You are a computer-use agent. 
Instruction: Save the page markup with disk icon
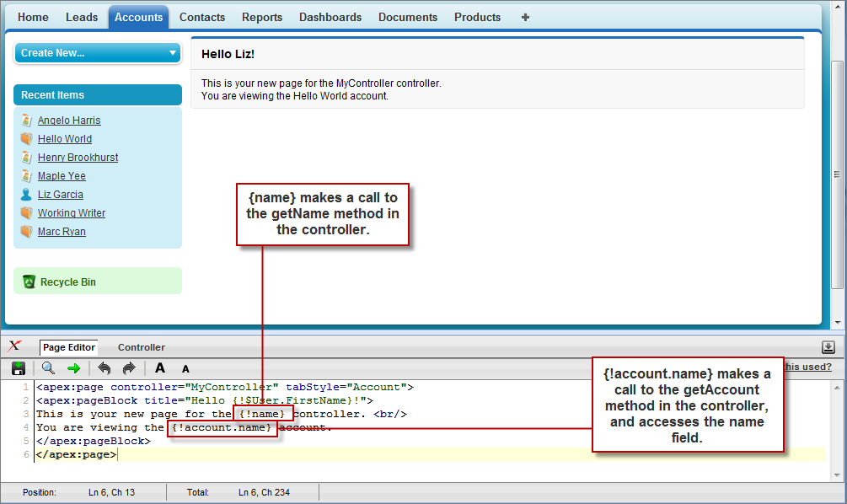point(18,367)
